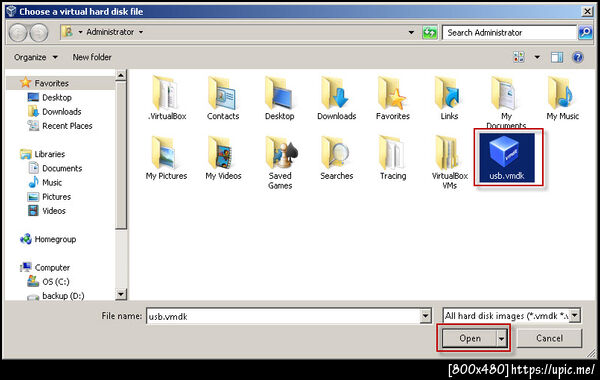The image size is (600, 380).
Task: Select Libraries in navigation pane
Action: 42,154
